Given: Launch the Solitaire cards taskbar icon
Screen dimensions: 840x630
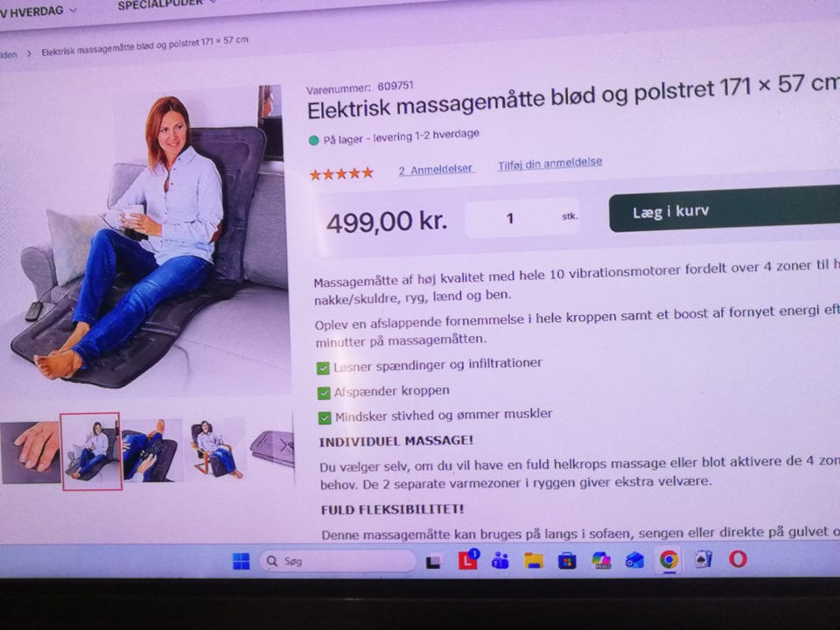Looking at the screenshot, I should pos(703,559).
